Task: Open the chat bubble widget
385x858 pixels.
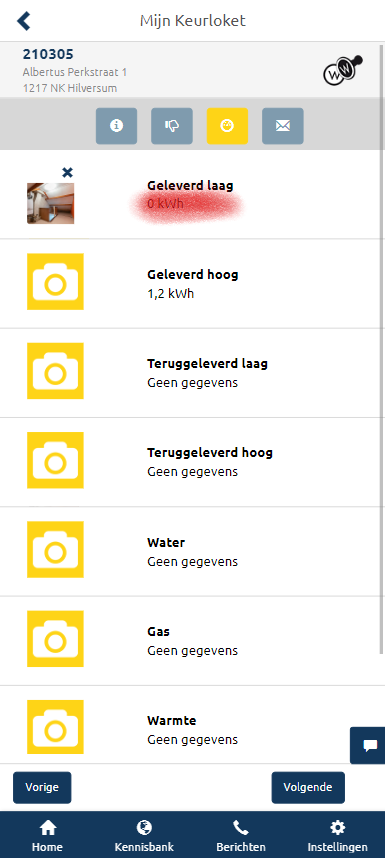Action: click(368, 745)
